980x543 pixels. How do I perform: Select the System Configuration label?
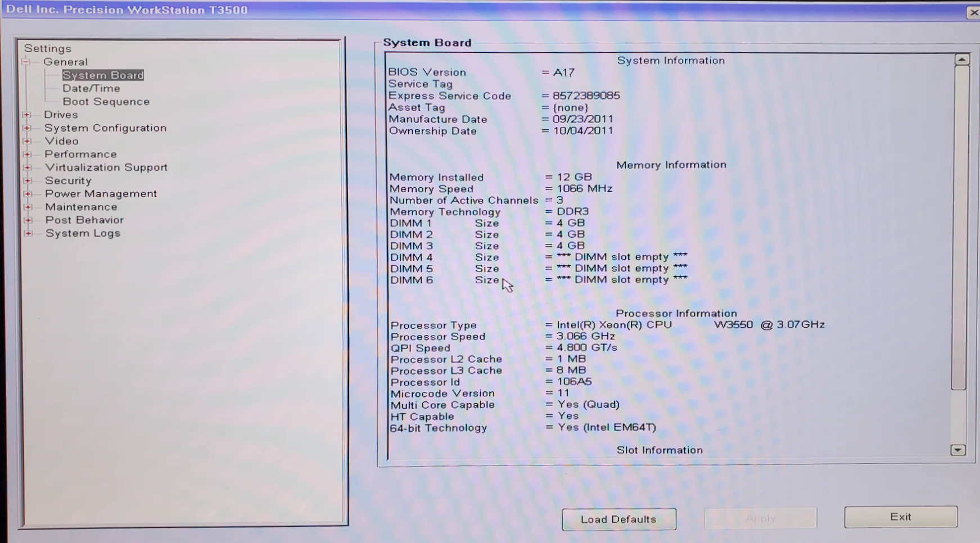coord(106,128)
